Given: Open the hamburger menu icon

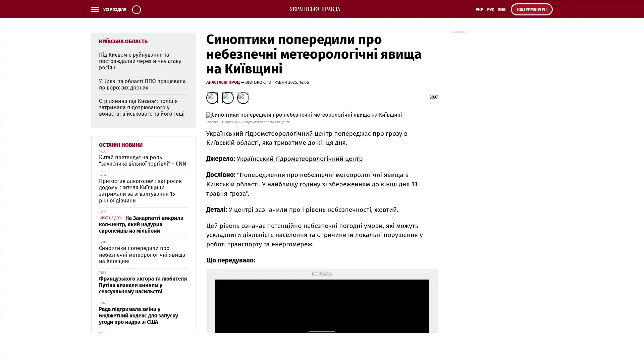Looking at the screenshot, I should [x=95, y=10].
